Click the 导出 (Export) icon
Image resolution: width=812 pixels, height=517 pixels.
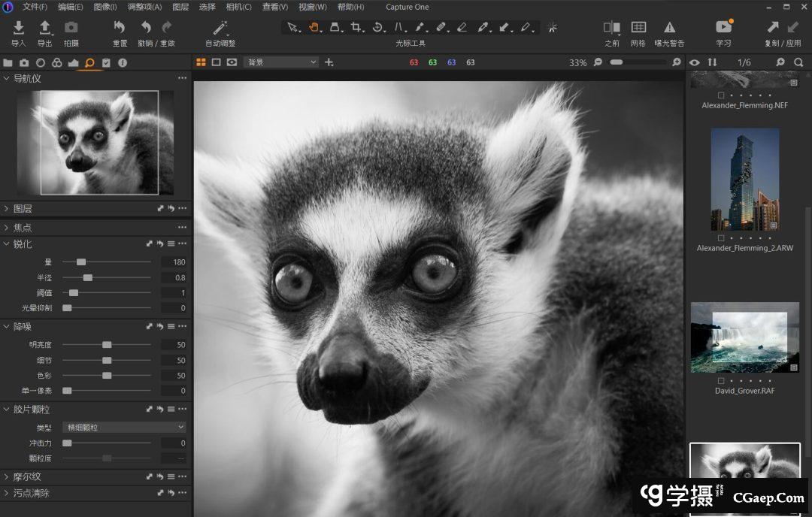point(45,29)
